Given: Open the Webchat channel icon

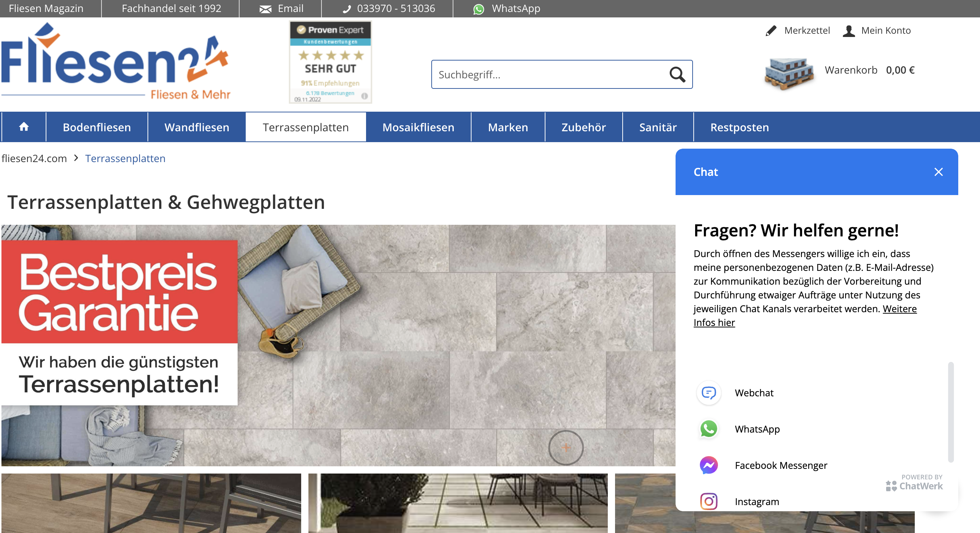Looking at the screenshot, I should coord(709,393).
